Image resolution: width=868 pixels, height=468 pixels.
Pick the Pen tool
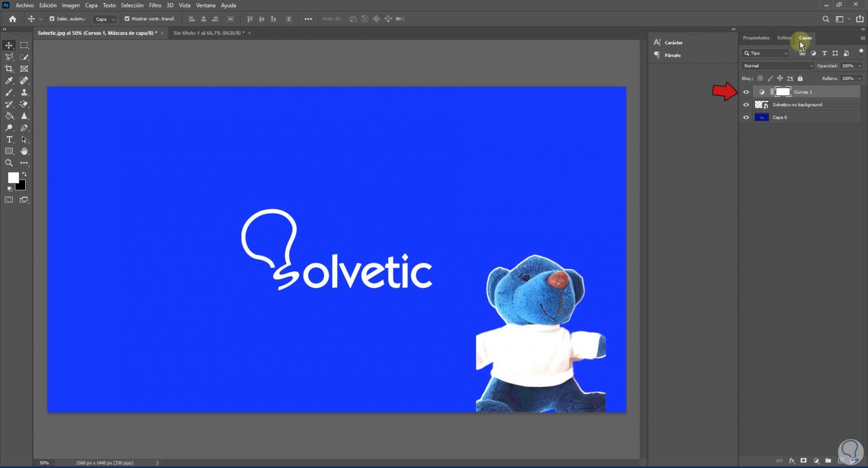tap(24, 128)
